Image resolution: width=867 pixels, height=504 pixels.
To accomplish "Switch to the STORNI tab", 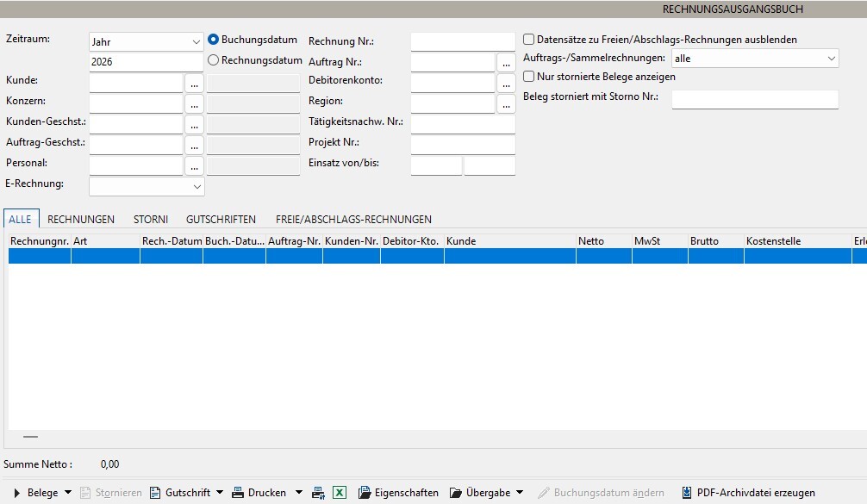I will coord(151,220).
